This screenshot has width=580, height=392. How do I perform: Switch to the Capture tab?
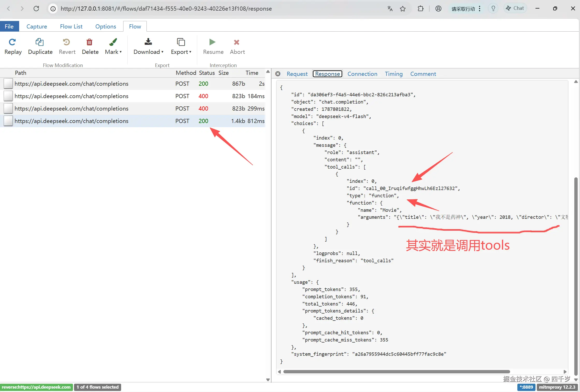click(x=37, y=26)
